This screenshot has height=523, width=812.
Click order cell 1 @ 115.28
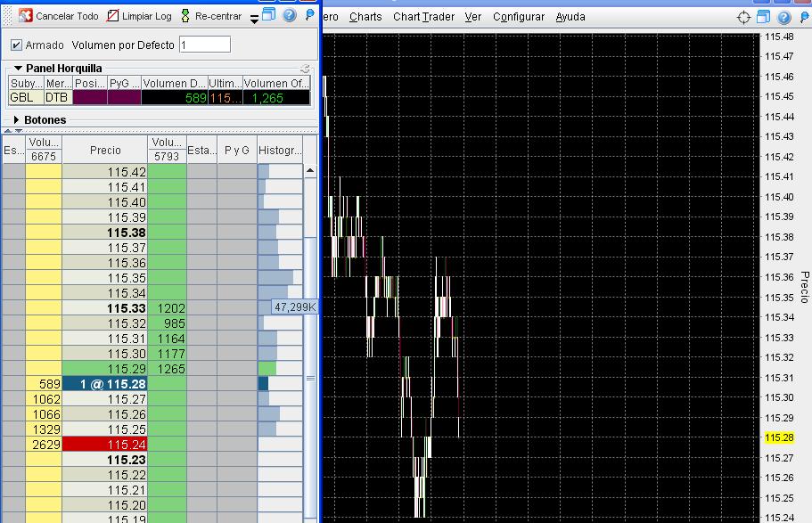click(104, 384)
